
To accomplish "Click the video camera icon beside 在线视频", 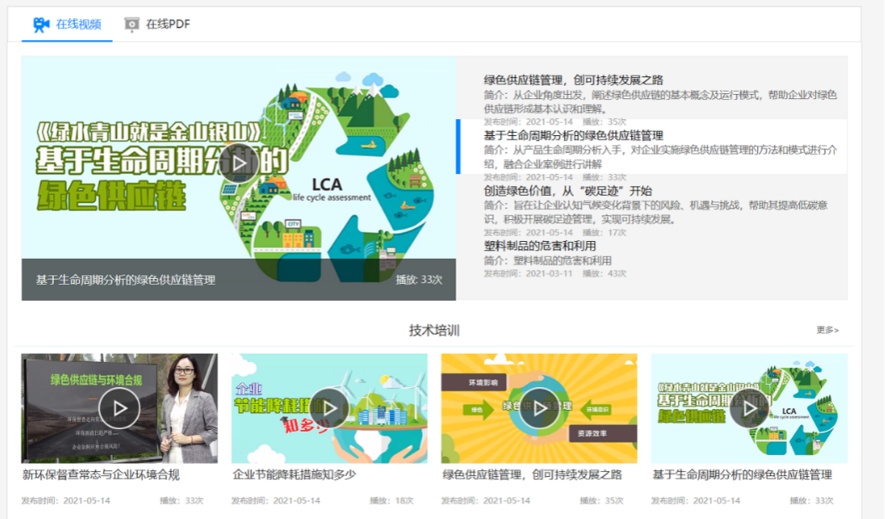I will pos(41,24).
